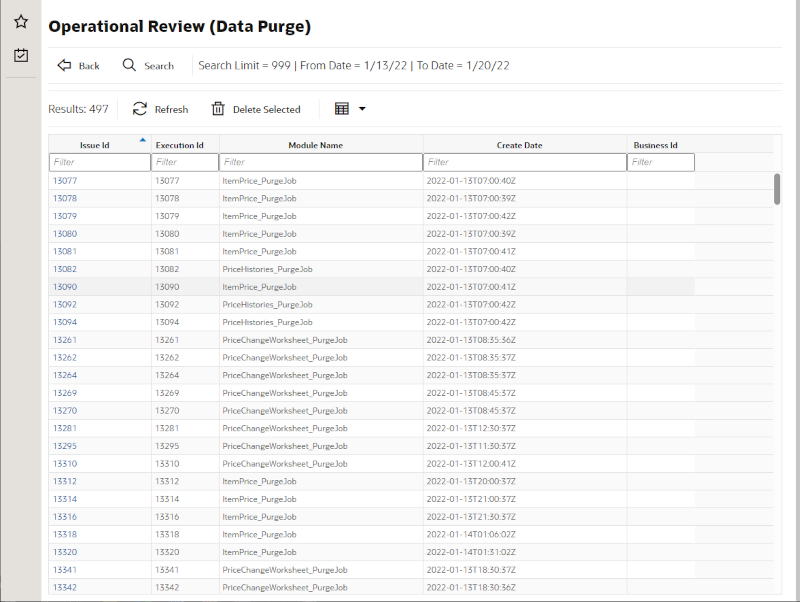Click the Refresh circular arrows icon
The height and width of the screenshot is (602, 800).
pyautogui.click(x=140, y=109)
